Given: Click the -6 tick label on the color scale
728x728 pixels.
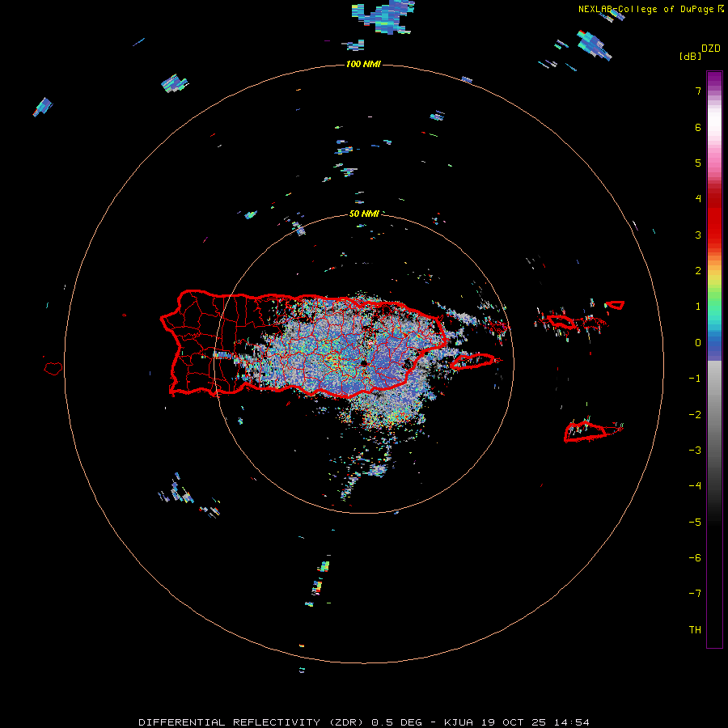Looking at the screenshot, I should point(695,557).
